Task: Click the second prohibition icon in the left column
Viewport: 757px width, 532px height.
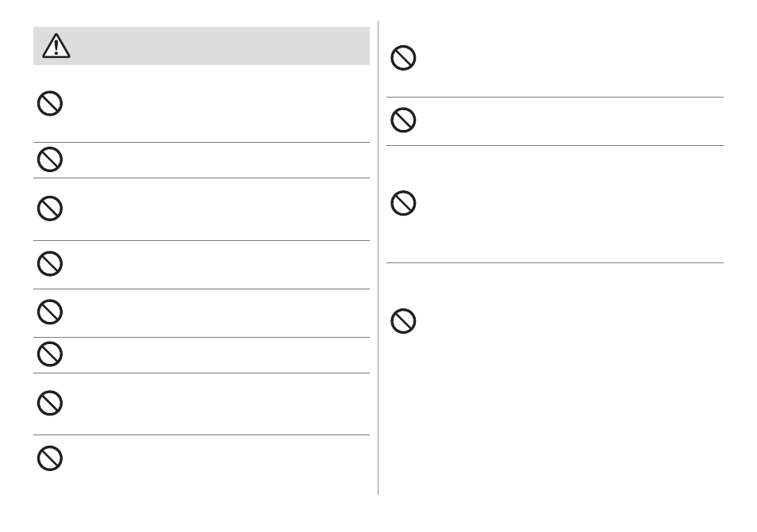Action: tap(50, 159)
